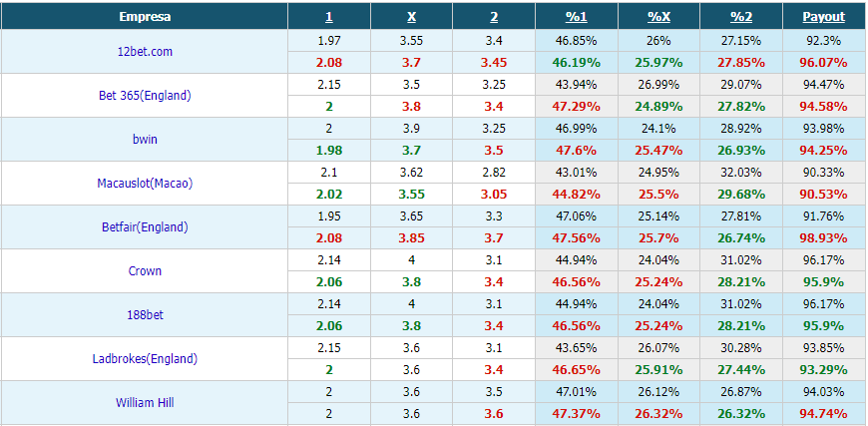Open the Bet 365(England) link
868x426 pixels.
(x=145, y=95)
